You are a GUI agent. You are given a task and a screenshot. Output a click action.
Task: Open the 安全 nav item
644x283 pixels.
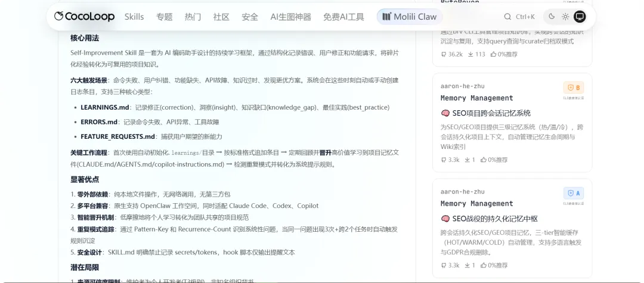point(250,17)
